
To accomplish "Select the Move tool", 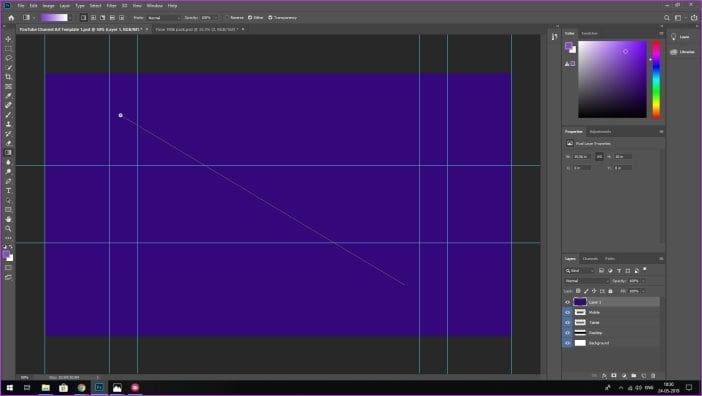I will [8, 39].
